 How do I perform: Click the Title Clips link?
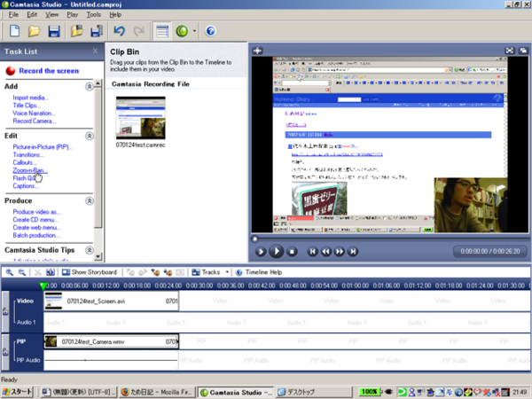pos(27,106)
